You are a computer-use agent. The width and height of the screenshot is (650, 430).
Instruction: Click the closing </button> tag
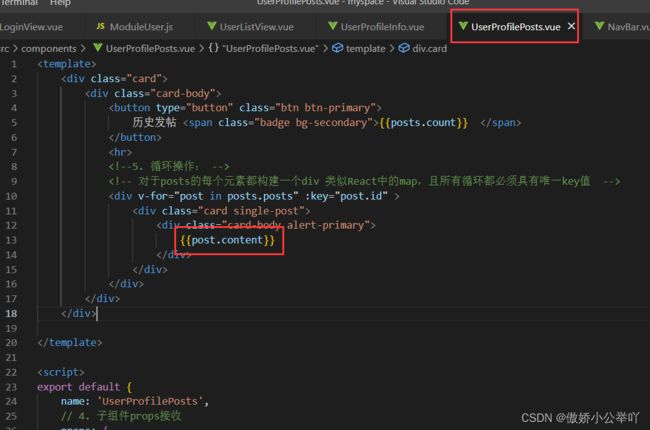[x=135, y=137]
